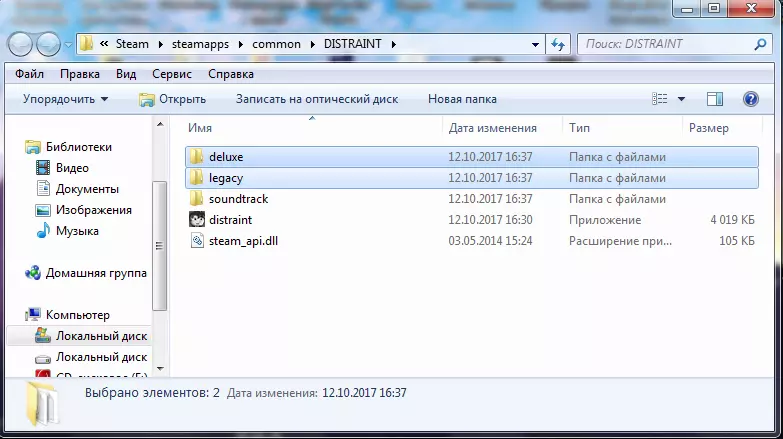Select the steam_api.dll file name
783x439 pixels.
coord(243,241)
